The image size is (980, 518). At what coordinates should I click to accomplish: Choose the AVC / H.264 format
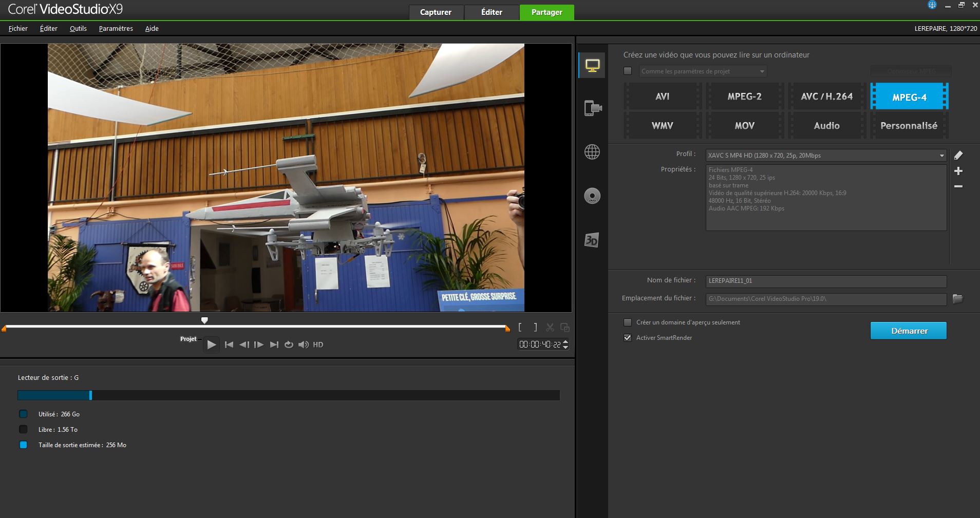pos(827,97)
